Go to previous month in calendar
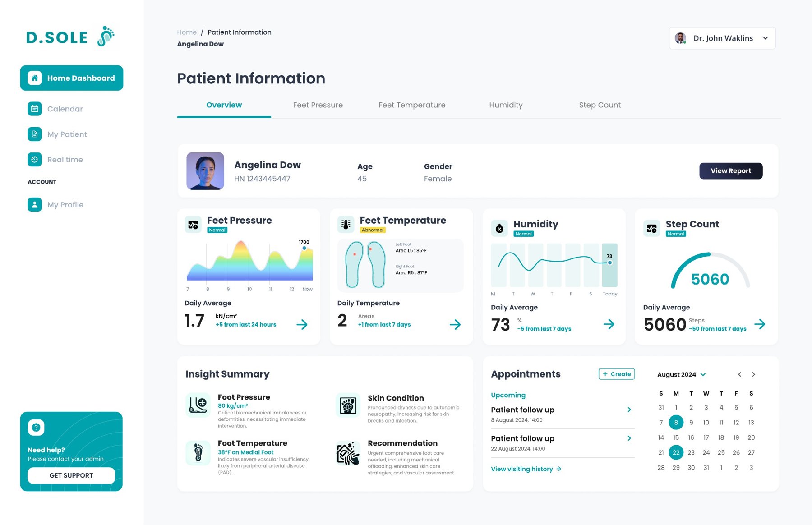The width and height of the screenshot is (812, 525). [739, 374]
